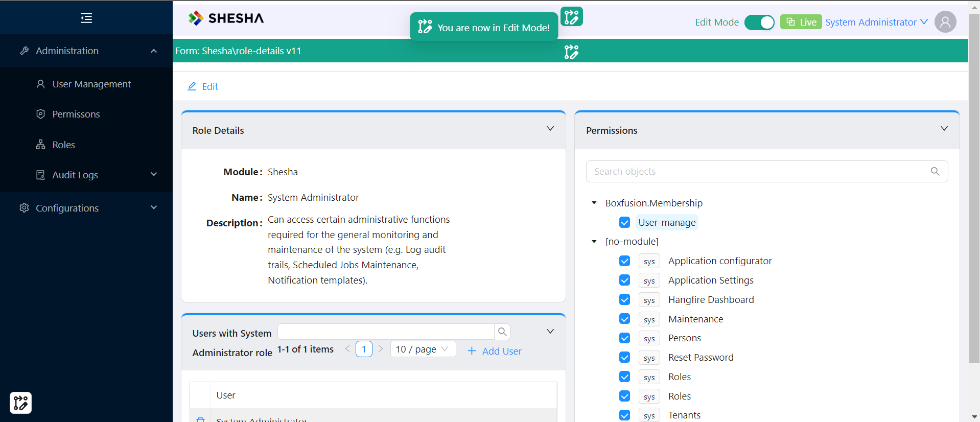Uncheck the User-manage permission

tap(624, 222)
